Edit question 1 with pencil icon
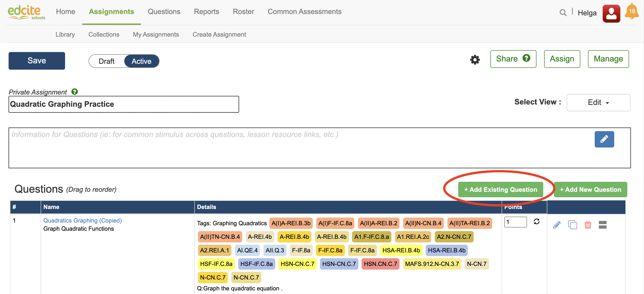 (557, 225)
